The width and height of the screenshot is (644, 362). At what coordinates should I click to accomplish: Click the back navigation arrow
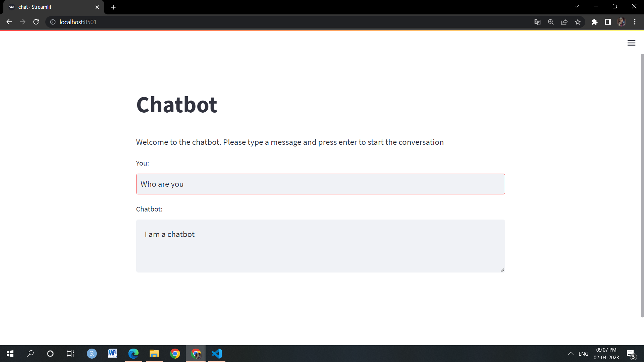click(x=9, y=22)
